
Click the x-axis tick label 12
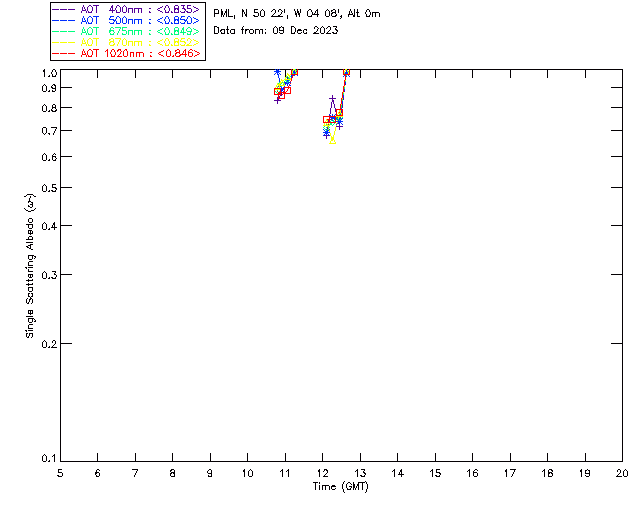click(x=322, y=472)
